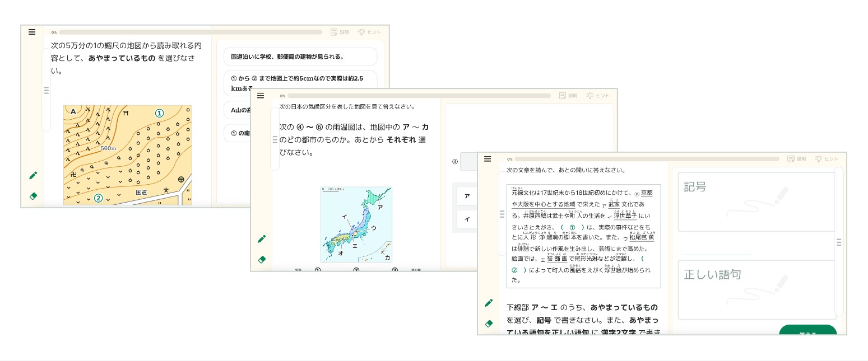
Task: Click the progress bar in 元禄文化 question window
Action: [647, 159]
